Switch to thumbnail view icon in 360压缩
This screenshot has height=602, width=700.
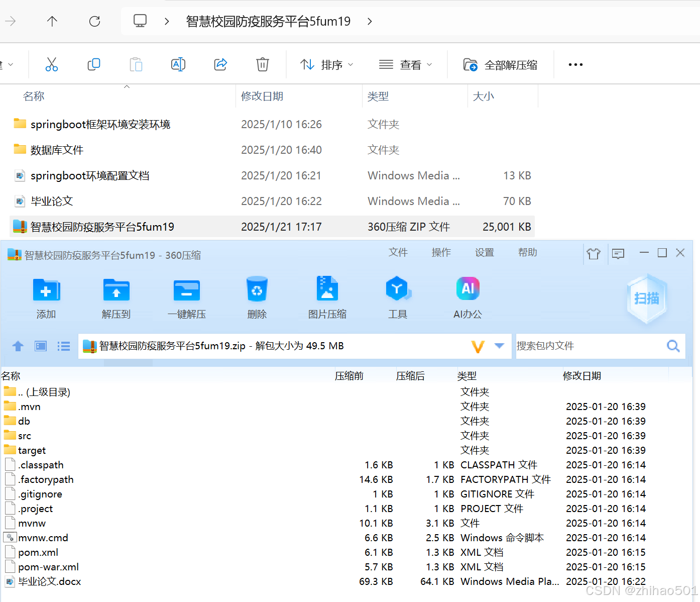coord(41,346)
